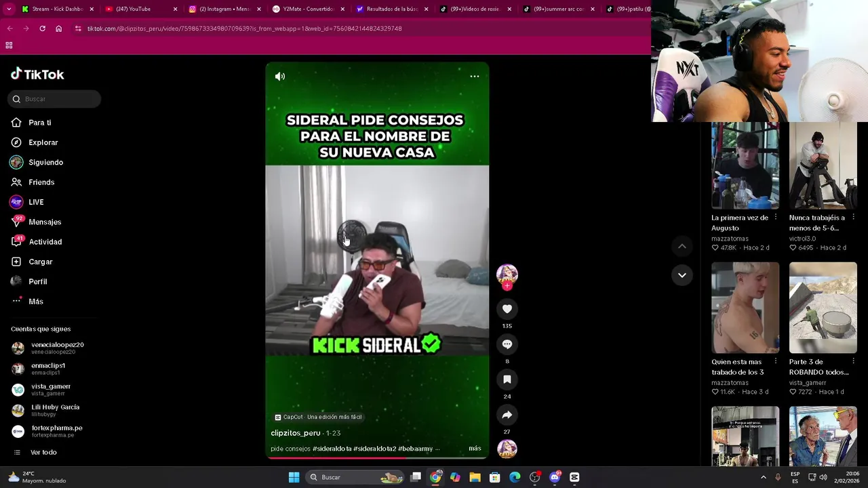Viewport: 868px width, 488px height.
Task: Seek on the video progress bar
Action: 377,458
